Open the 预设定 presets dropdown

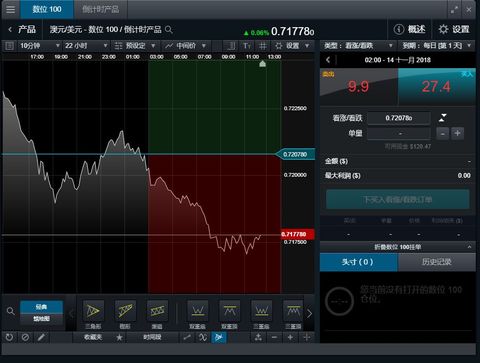(x=135, y=46)
